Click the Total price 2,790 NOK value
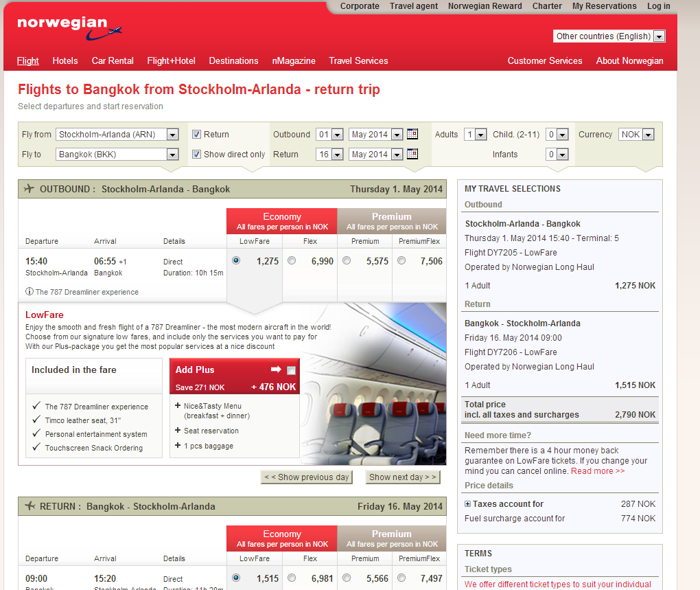Screen dimensions: 700x590 (x=635, y=414)
